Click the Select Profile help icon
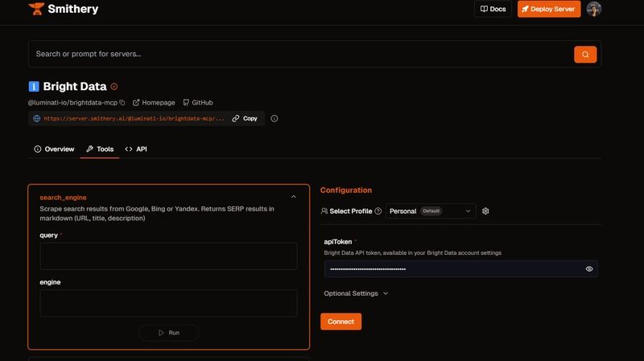 coord(378,211)
